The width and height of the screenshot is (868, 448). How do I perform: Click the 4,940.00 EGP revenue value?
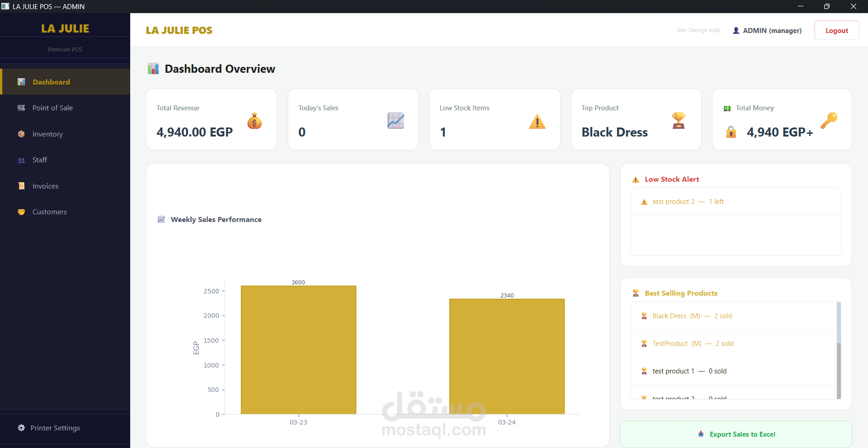tap(194, 132)
